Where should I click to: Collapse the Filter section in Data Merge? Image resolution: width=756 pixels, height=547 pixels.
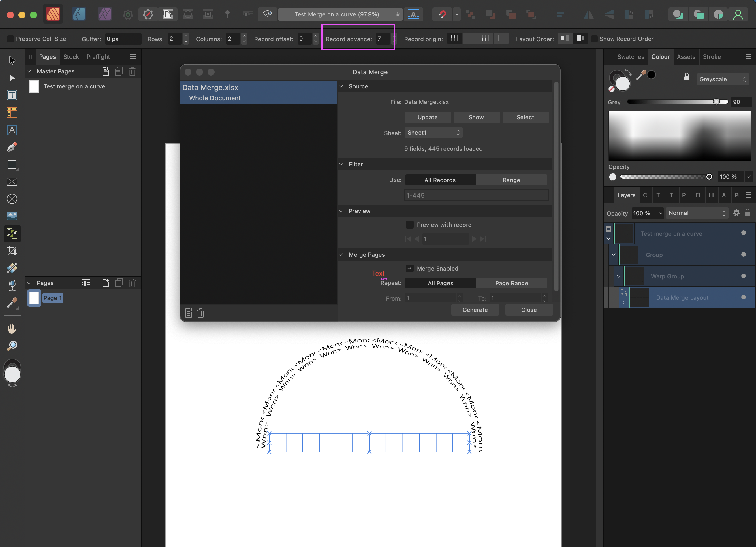click(341, 164)
